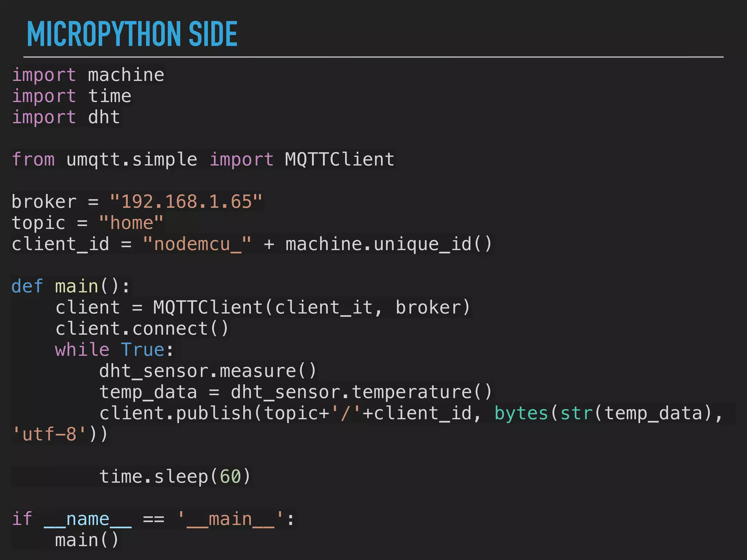Click the number 60 in time.sleep

pos(230,477)
